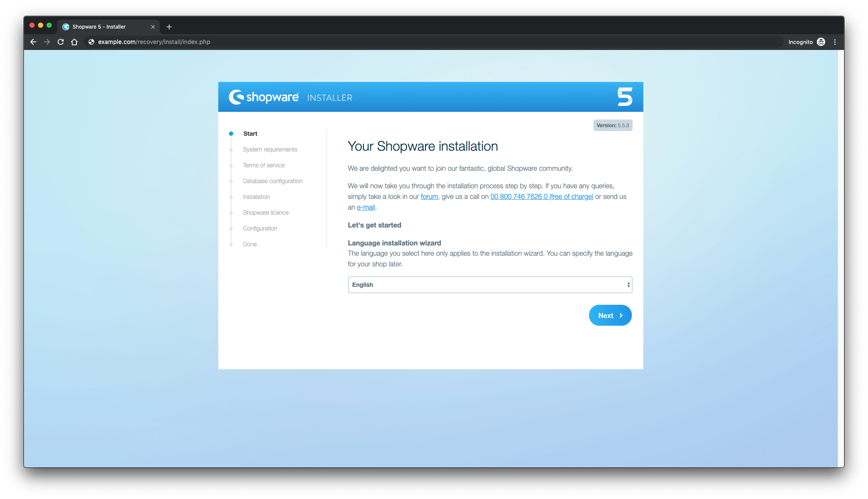Click the language dropdown chevron arrow
The width and height of the screenshot is (868, 499).
coord(628,285)
